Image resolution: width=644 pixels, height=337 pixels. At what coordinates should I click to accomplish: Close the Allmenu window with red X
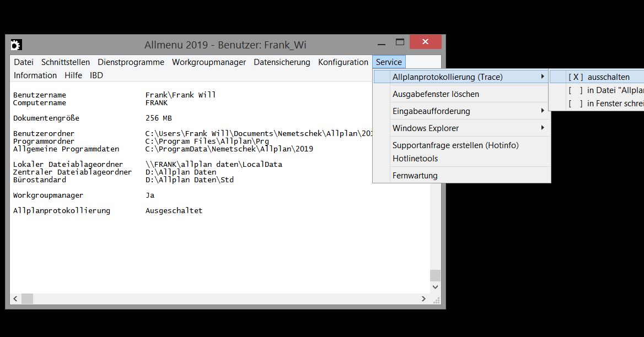click(x=425, y=42)
